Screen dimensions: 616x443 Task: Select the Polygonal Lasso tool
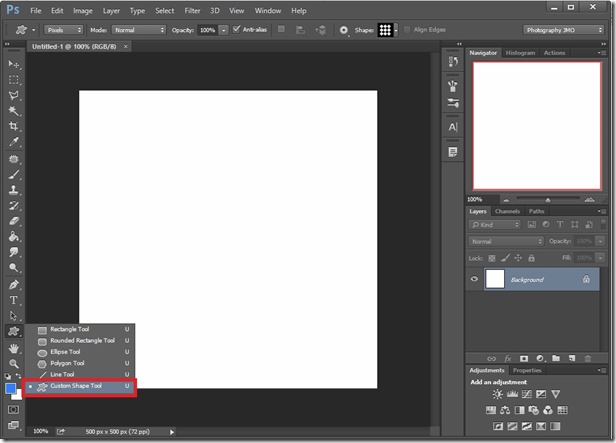point(14,95)
